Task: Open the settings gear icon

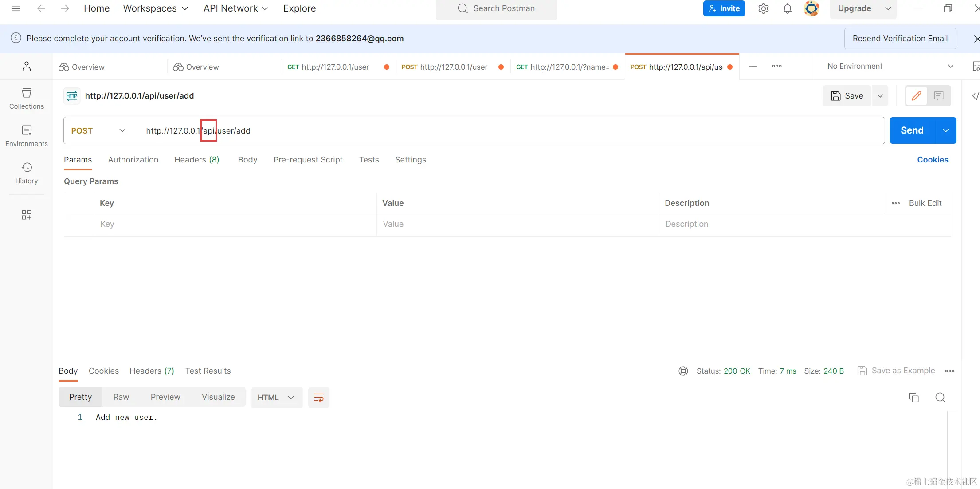Action: coord(763,8)
